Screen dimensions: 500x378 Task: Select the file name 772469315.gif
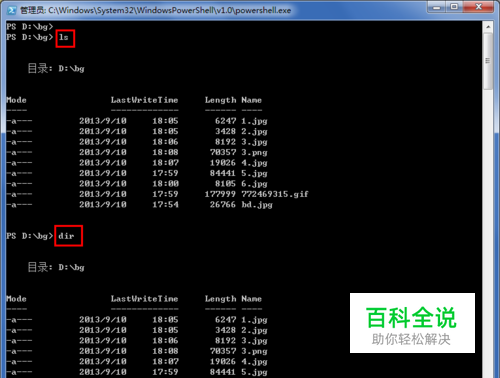tap(275, 194)
